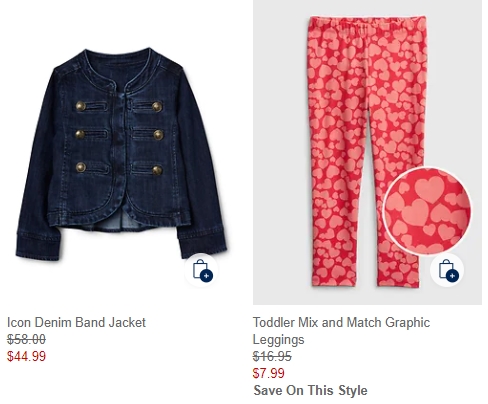This screenshot has width=488, height=404.
Task: Quick-add the Toddler Graphic Leggings to bag
Action: click(447, 270)
